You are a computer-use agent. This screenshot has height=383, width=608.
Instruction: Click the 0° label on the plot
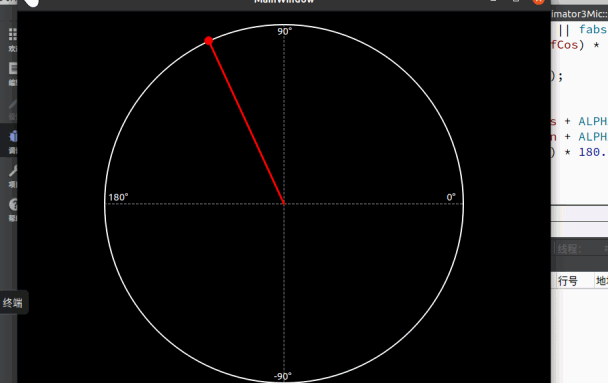451,197
